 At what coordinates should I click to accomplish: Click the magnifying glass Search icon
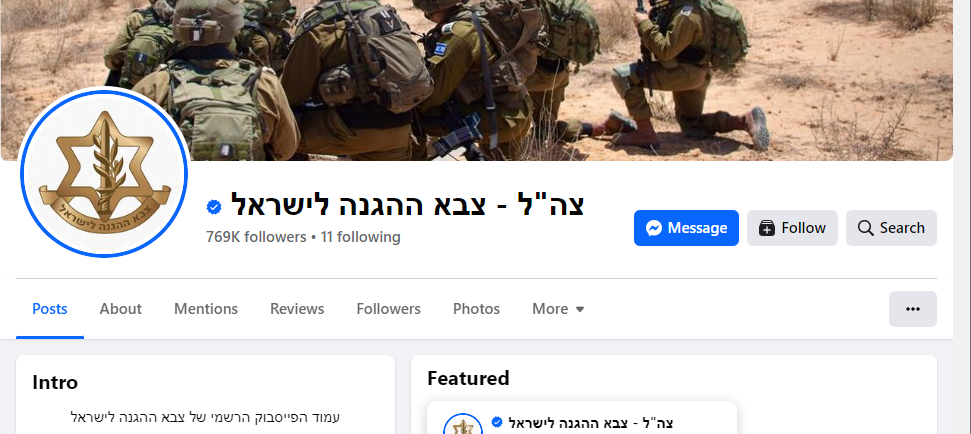(865, 228)
